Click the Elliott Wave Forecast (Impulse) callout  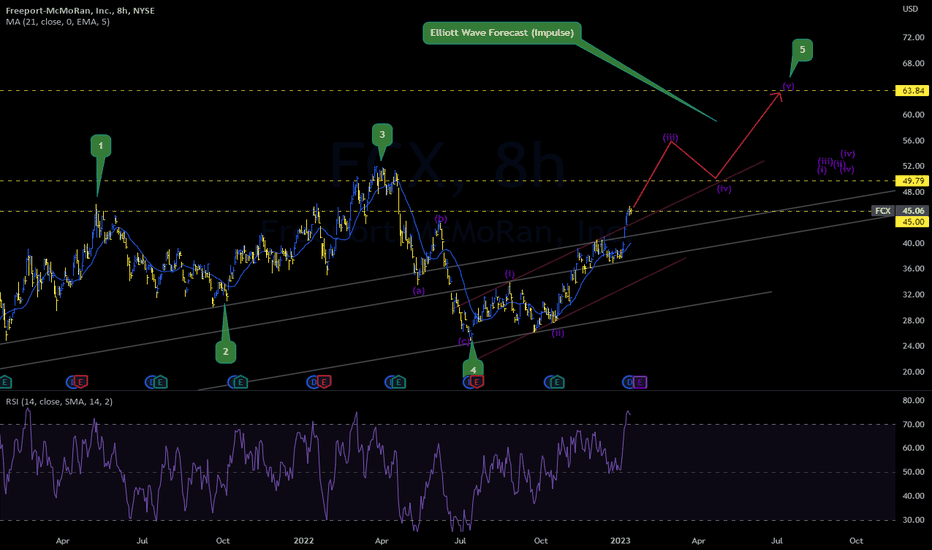click(x=502, y=33)
